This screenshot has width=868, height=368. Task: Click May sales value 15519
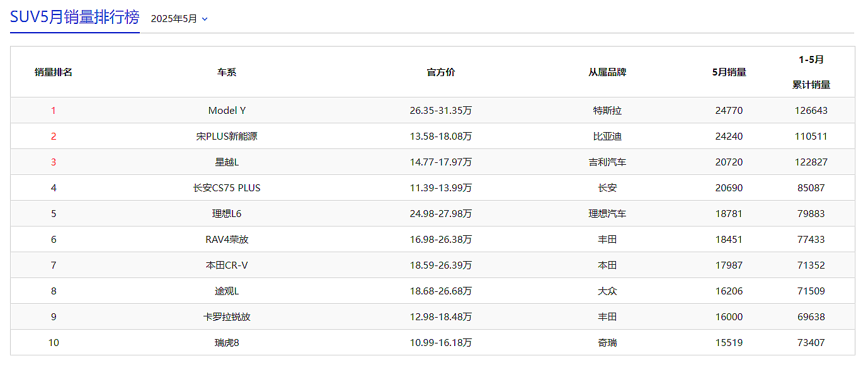(729, 343)
